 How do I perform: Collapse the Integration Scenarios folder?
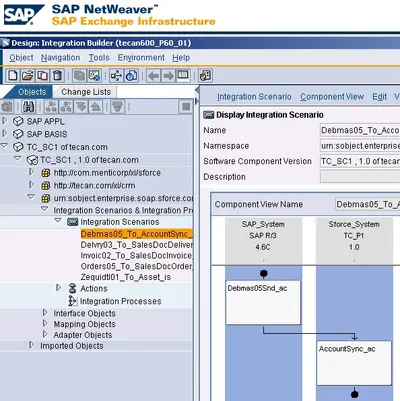[x=58, y=221]
